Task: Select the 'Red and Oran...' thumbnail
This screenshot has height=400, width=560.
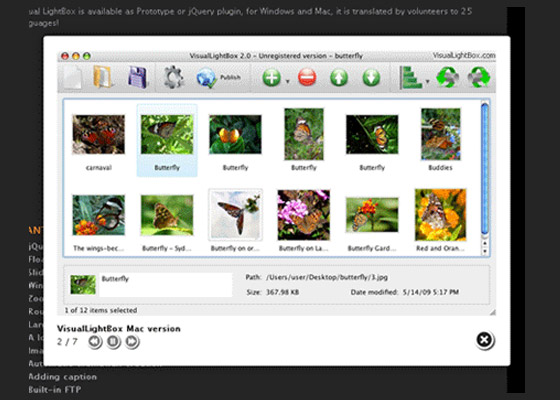Action: click(441, 215)
